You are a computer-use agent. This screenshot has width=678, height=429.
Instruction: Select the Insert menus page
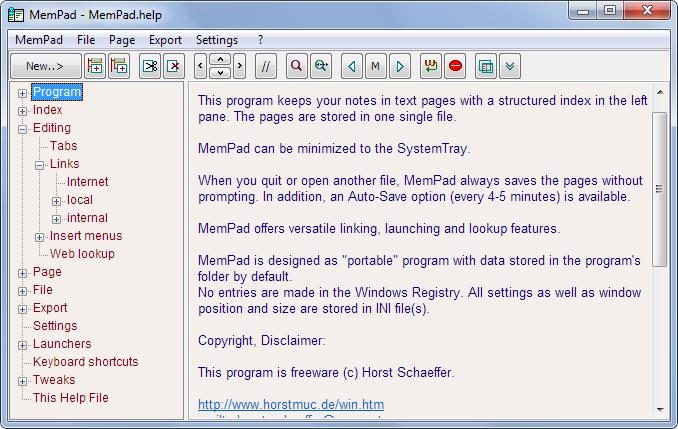[x=86, y=236]
